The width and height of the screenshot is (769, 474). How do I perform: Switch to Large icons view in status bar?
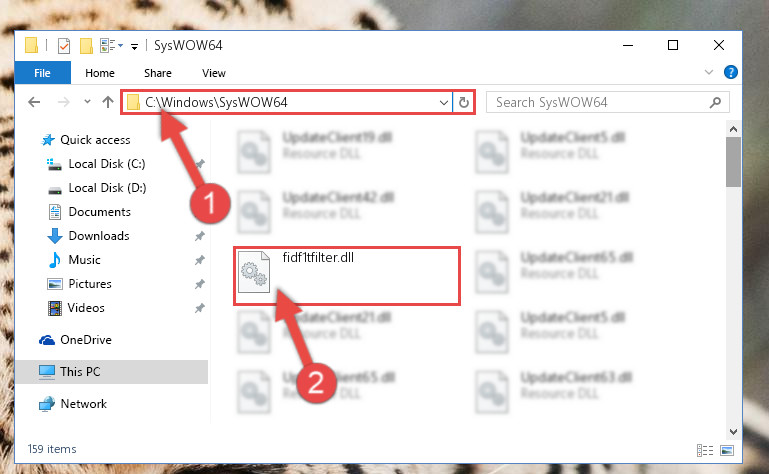(x=727, y=450)
